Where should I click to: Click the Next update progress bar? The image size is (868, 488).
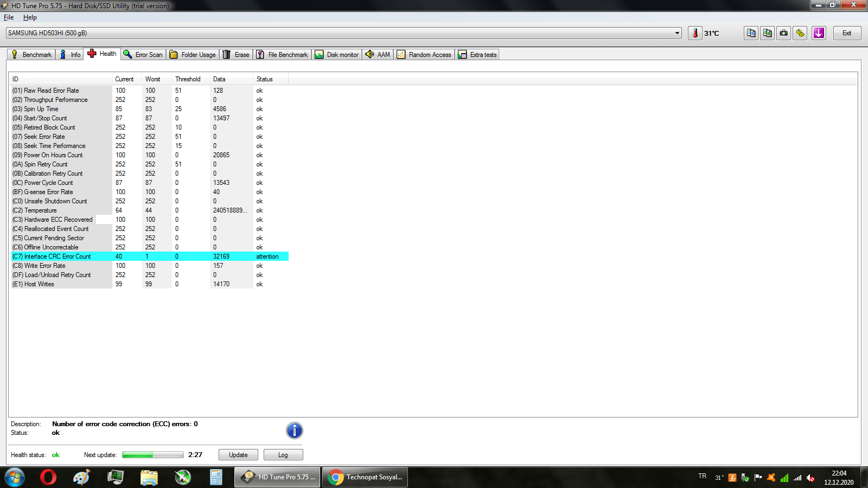pos(153,455)
